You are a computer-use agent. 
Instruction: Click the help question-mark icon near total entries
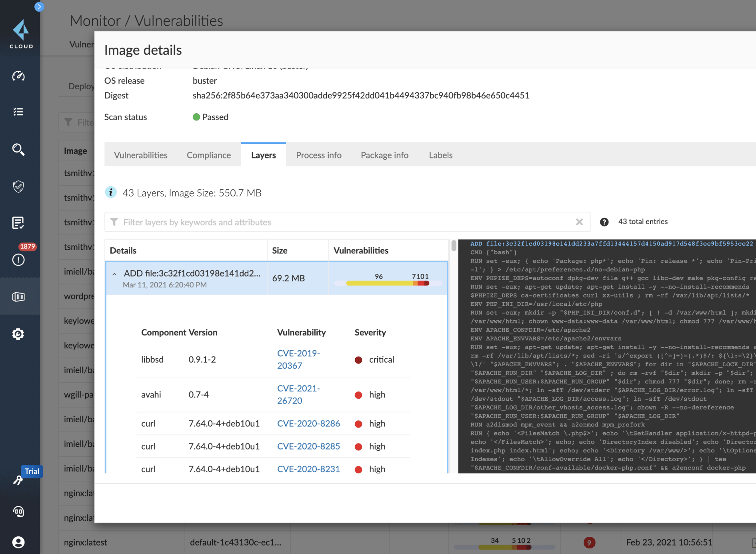(x=604, y=222)
